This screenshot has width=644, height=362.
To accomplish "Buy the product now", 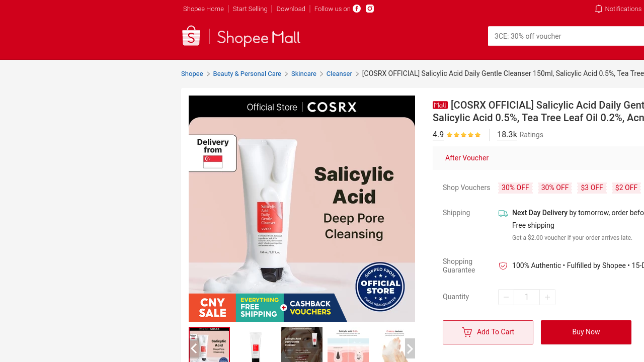I will pyautogui.click(x=586, y=332).
